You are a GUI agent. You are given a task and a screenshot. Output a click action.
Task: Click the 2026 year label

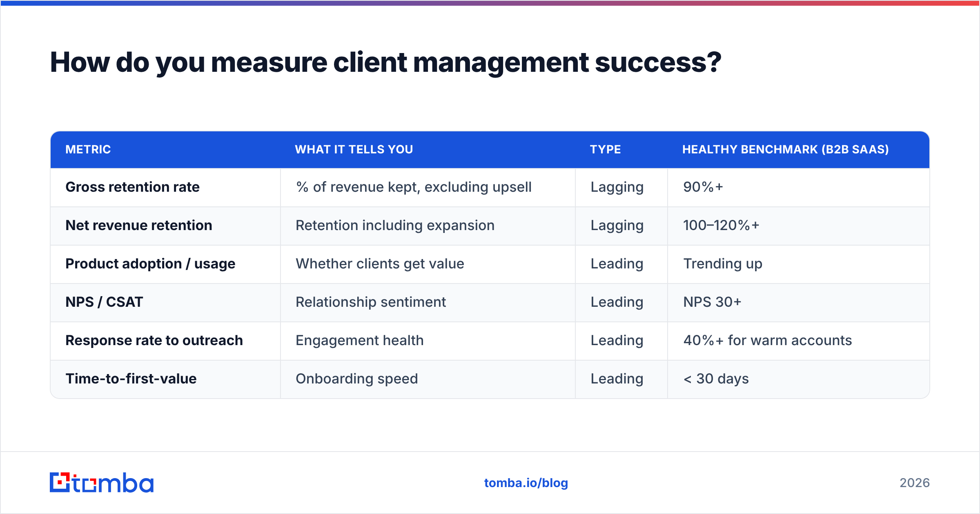click(x=915, y=483)
